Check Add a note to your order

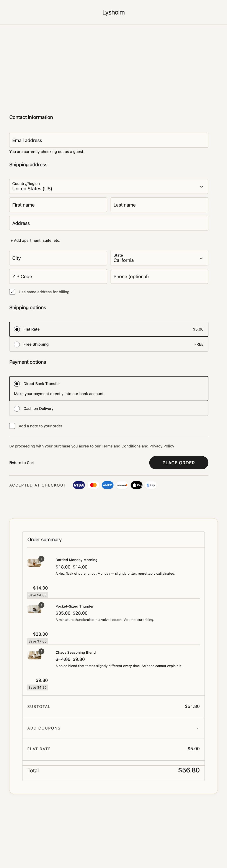pos(12,426)
